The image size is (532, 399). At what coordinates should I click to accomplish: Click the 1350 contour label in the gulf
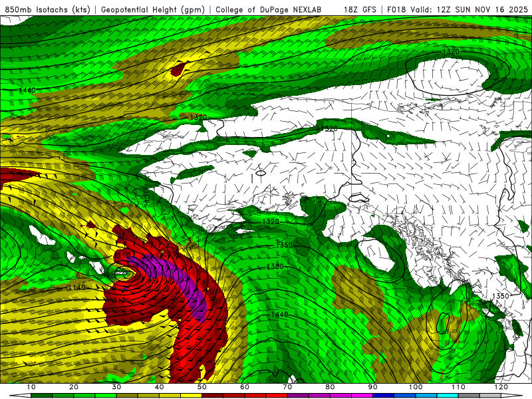click(284, 245)
